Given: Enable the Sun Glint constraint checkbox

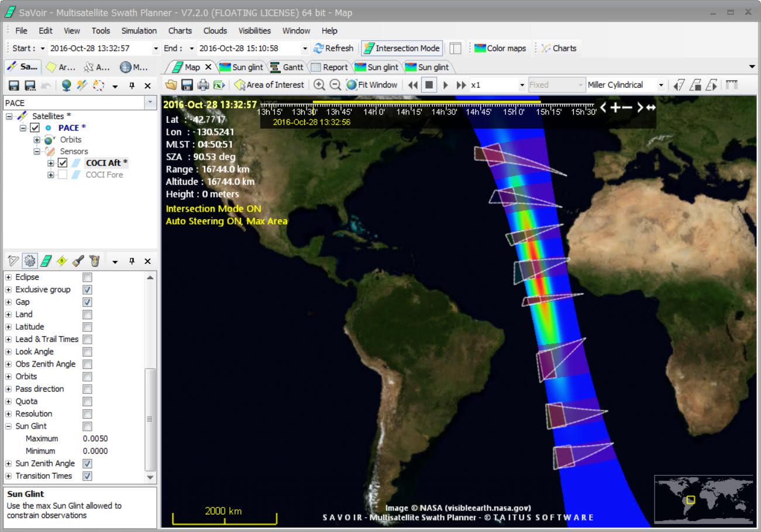Looking at the screenshot, I should point(87,426).
